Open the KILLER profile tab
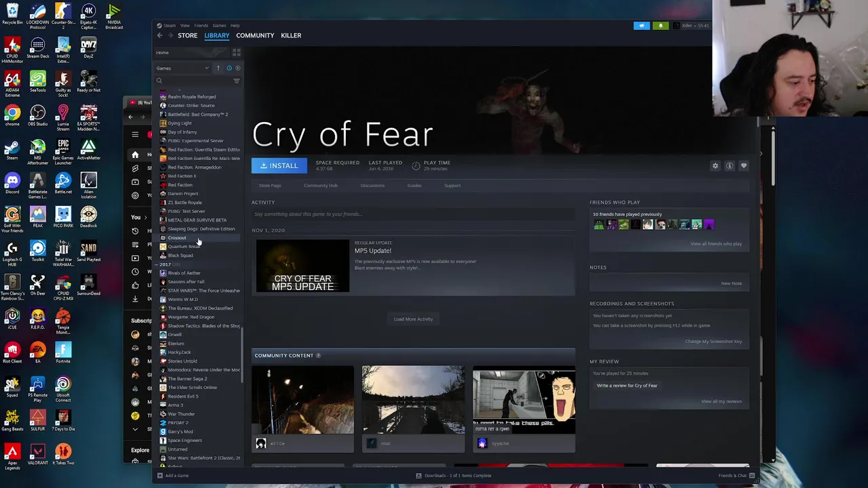The height and width of the screenshot is (488, 868). (291, 35)
